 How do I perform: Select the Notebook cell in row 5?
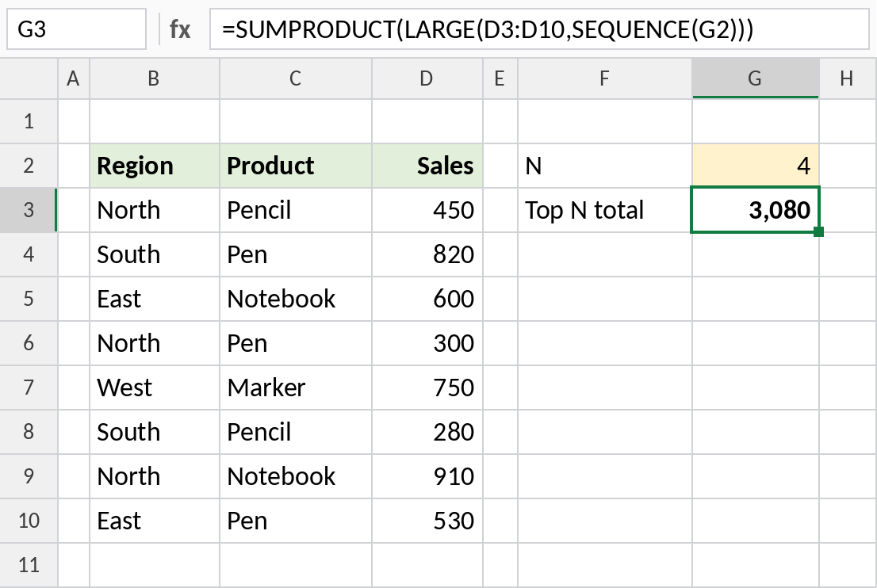(295, 299)
